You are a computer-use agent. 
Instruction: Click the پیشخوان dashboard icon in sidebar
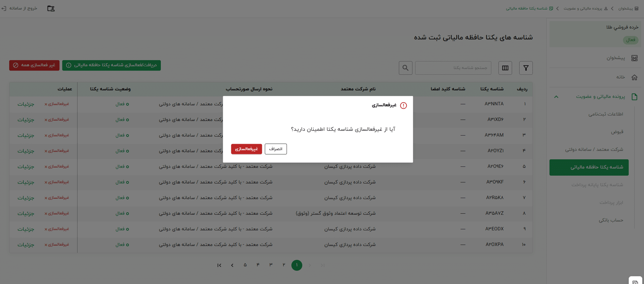(634, 58)
